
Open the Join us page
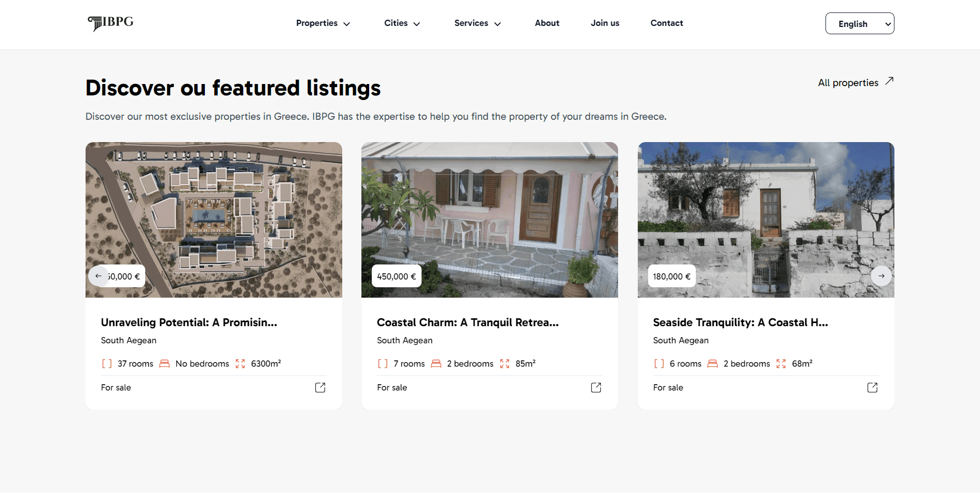(605, 23)
